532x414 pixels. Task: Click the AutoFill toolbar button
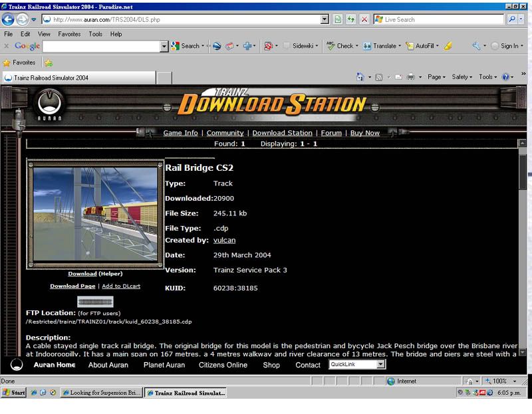(x=422, y=46)
